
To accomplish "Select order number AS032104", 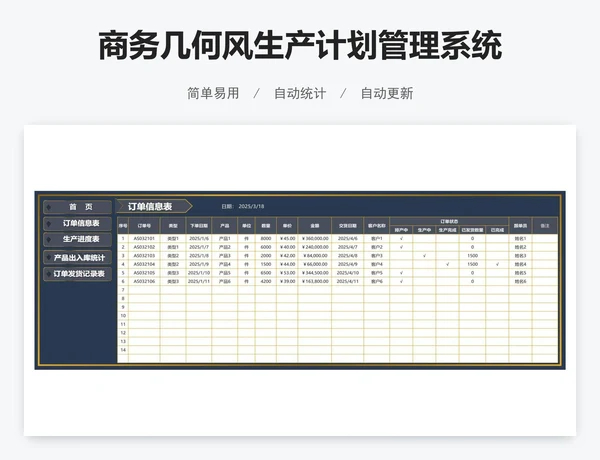I will tap(144, 264).
